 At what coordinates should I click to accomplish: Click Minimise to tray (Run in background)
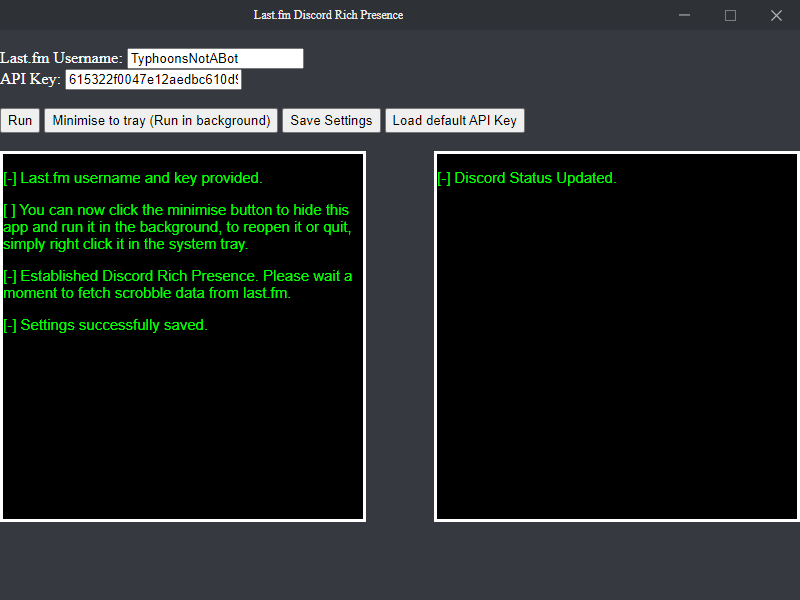161,120
